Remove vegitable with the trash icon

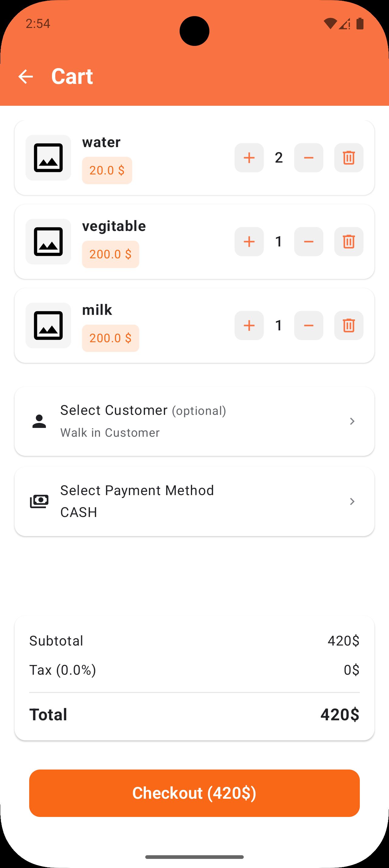pos(349,242)
